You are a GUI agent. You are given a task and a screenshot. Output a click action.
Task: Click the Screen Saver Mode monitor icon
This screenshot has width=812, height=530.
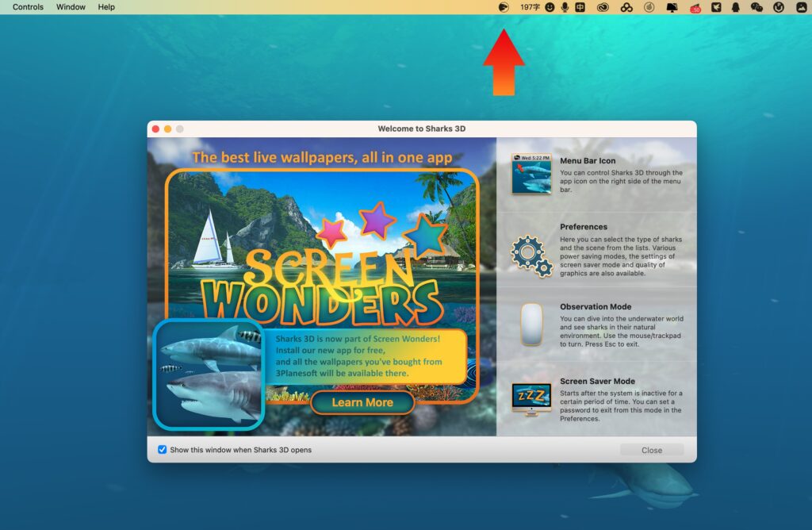pyautogui.click(x=532, y=396)
